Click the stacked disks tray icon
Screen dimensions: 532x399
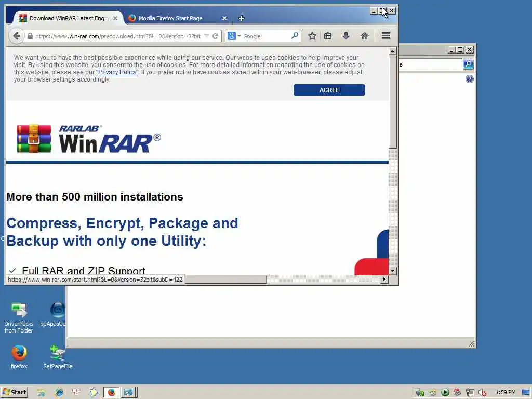pyautogui.click(x=433, y=393)
